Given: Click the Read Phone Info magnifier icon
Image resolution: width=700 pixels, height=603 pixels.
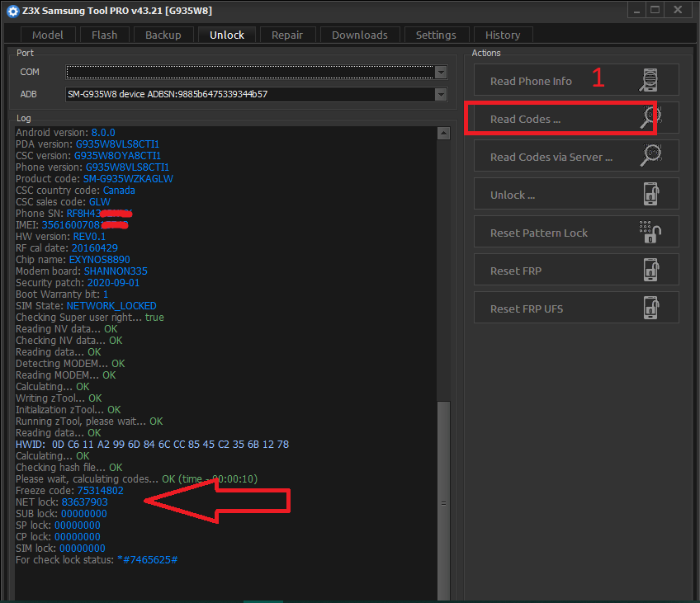Looking at the screenshot, I should point(650,80).
